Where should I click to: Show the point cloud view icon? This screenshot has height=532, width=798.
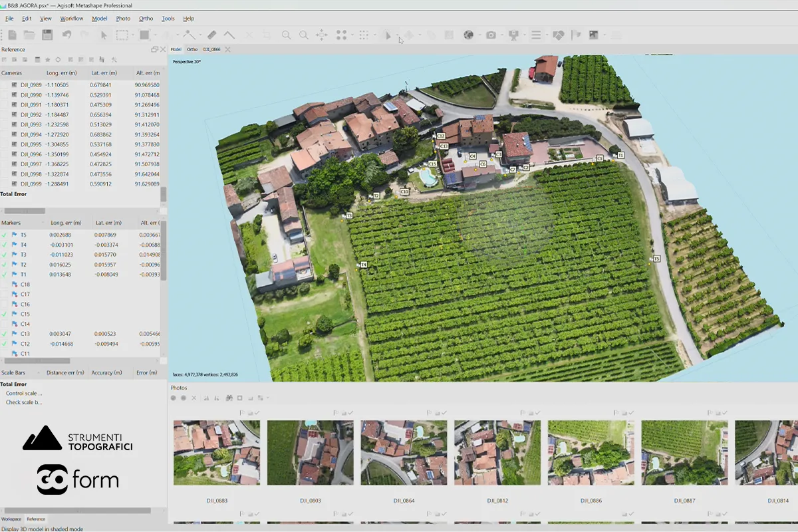click(341, 35)
